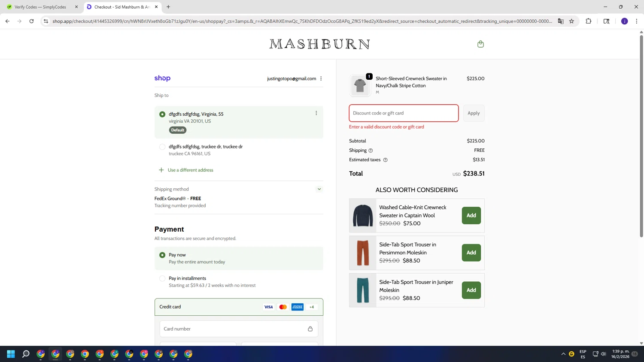Click the Visa card icon

tap(268, 307)
